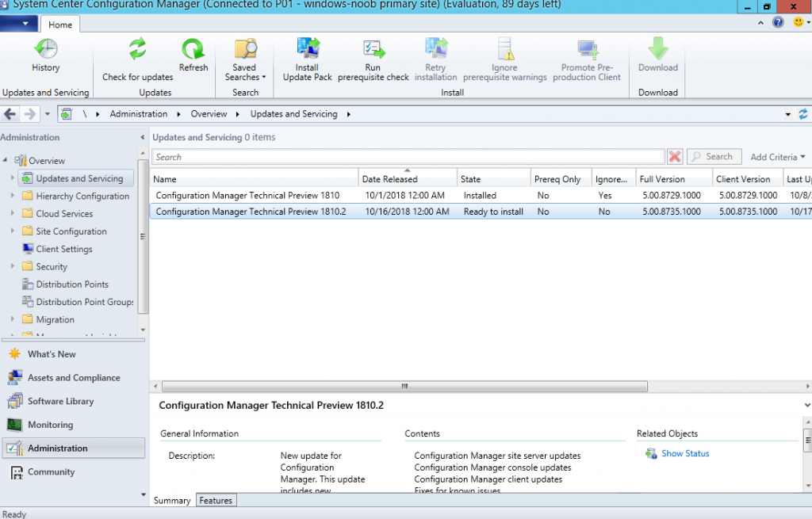Collapse the Administration navigation pane
Viewport: 812px width, 519px height.
143,137
